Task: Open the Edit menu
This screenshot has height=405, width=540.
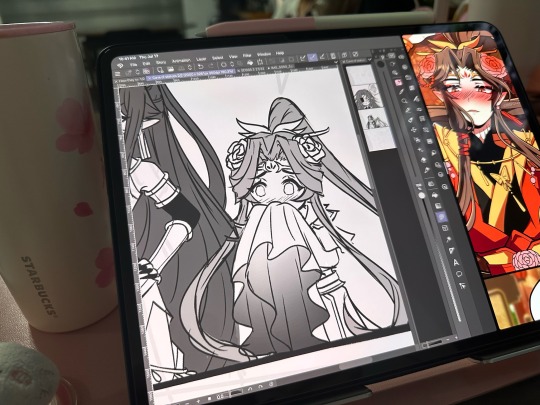Action: 146,64
